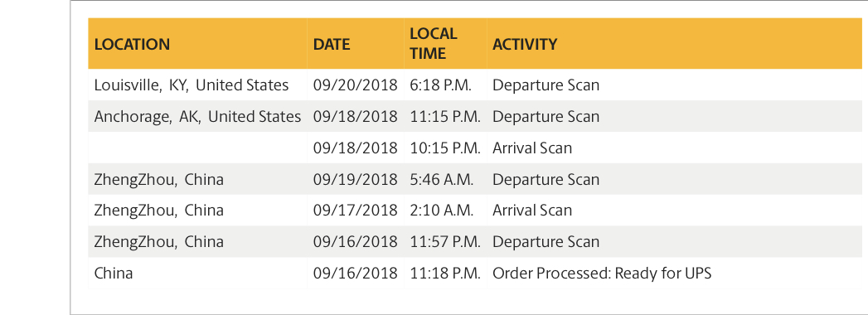Click the DATE column header
This screenshot has width=868, height=315.
click(356, 44)
